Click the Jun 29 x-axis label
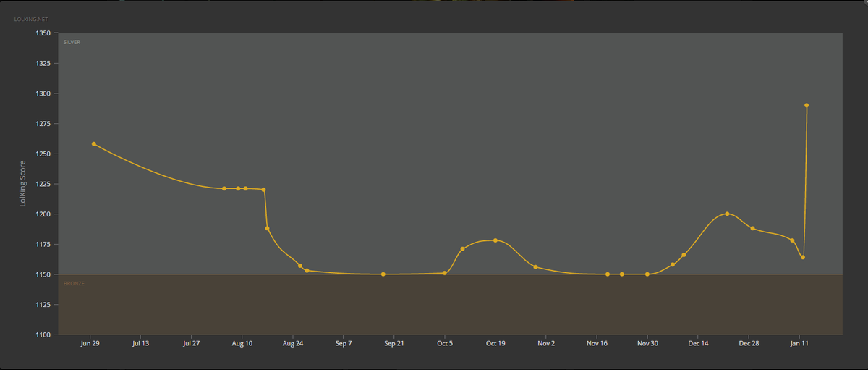Screen dimensions: 868x370 click(x=90, y=343)
